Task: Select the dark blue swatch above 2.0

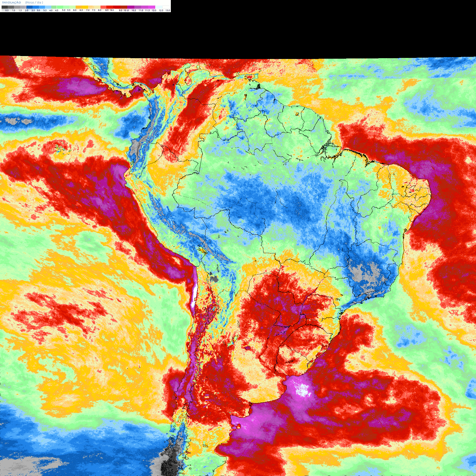Action: point(29,7)
